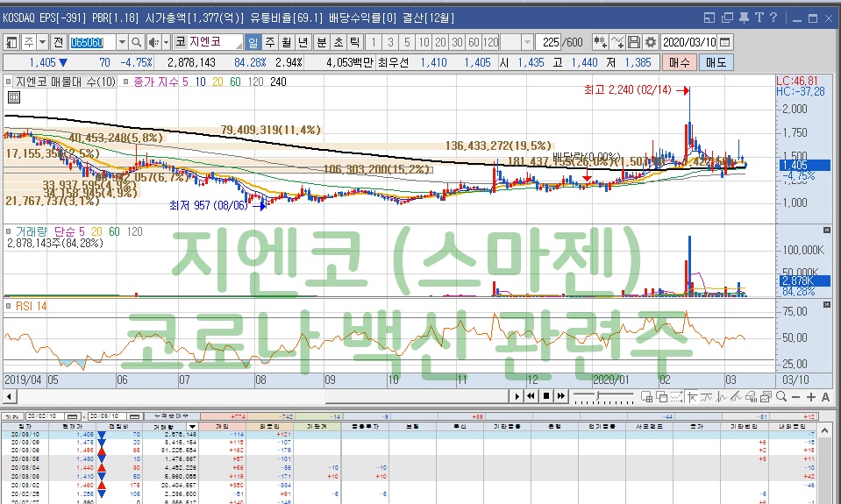Open help question mark icon
The image size is (841, 504).
[773, 18]
